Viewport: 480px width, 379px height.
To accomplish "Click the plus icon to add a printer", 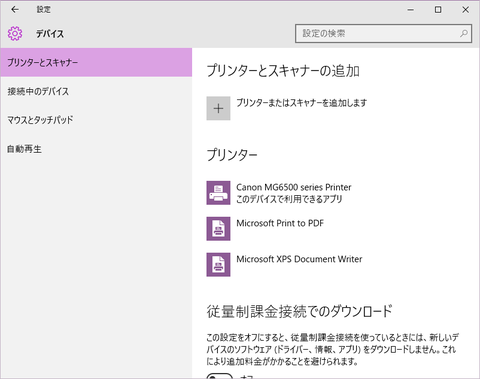I will [x=218, y=108].
